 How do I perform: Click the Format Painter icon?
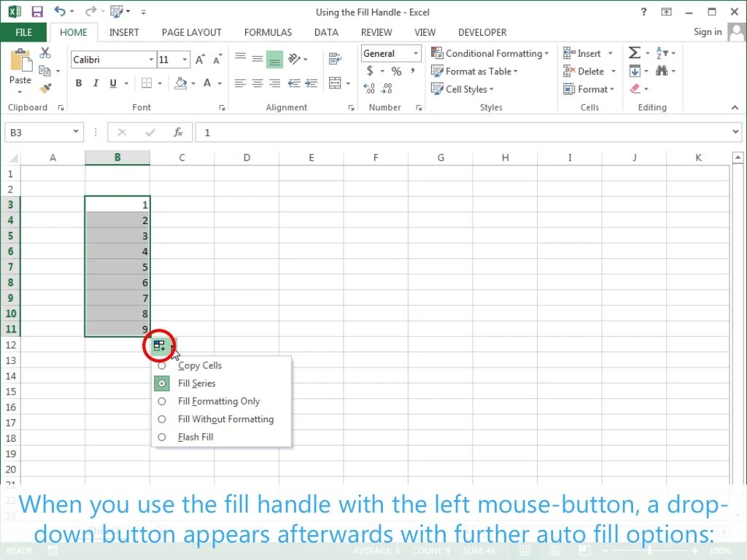(x=45, y=87)
